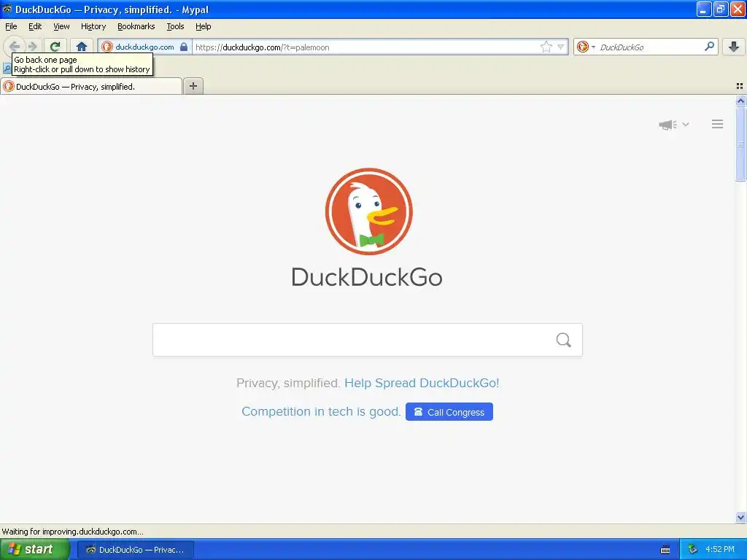The height and width of the screenshot is (560, 747).
Task: Select the DuckDuckGo — Privacy, simplified tab
Action: (91, 86)
